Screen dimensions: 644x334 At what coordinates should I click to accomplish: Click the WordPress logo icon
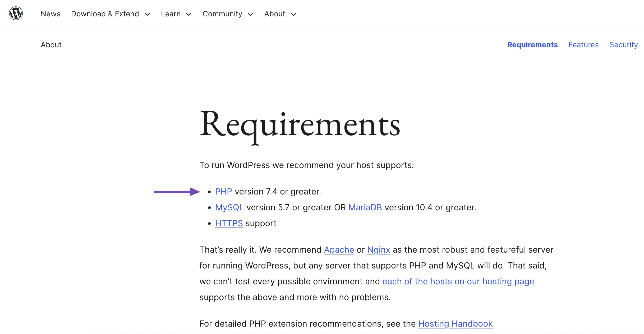pos(16,13)
